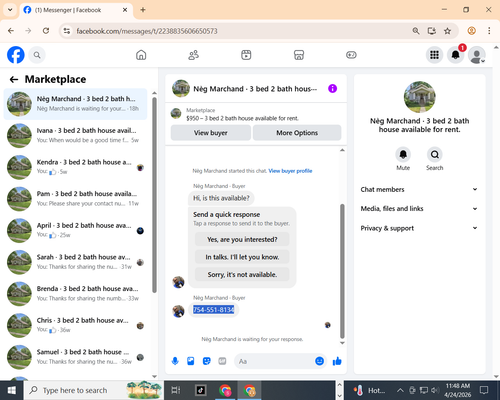View site information icon in address bar
This screenshot has width=500, height=400.
coord(67,31)
